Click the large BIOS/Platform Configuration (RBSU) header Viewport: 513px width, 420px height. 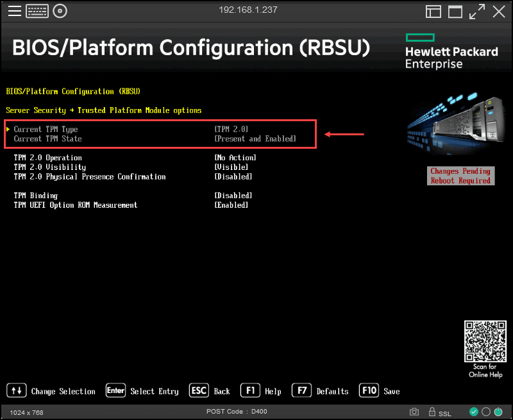point(191,47)
